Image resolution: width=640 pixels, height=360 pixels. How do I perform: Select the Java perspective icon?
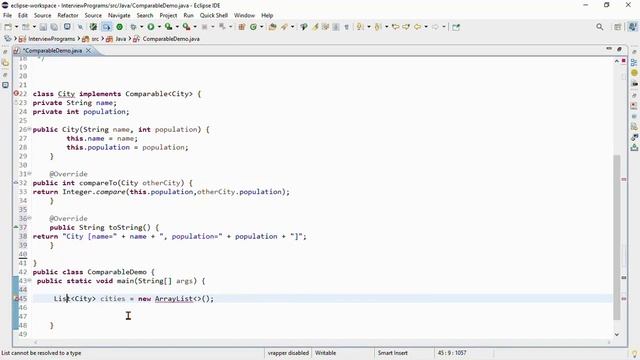pos(632,27)
